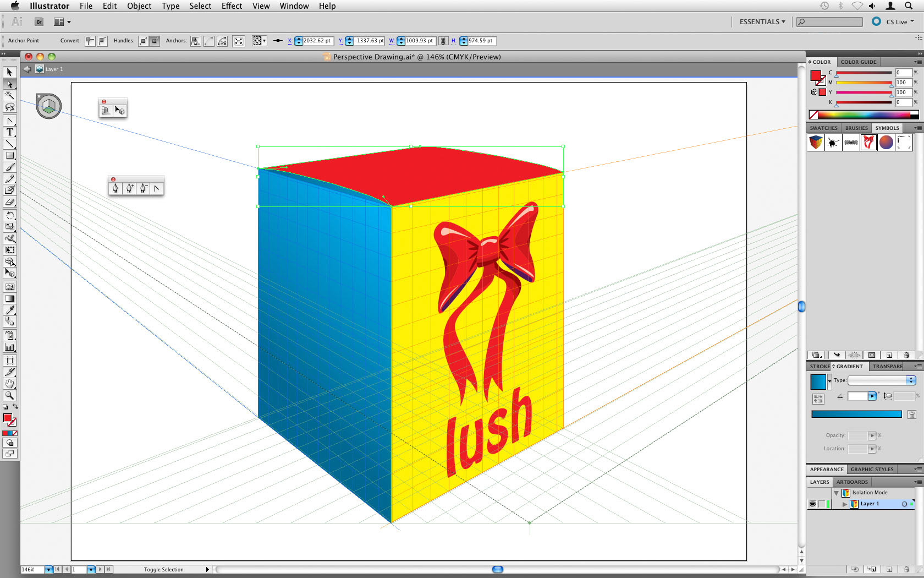Select the Type tool
Viewport: 924px width, 578px height.
9,132
